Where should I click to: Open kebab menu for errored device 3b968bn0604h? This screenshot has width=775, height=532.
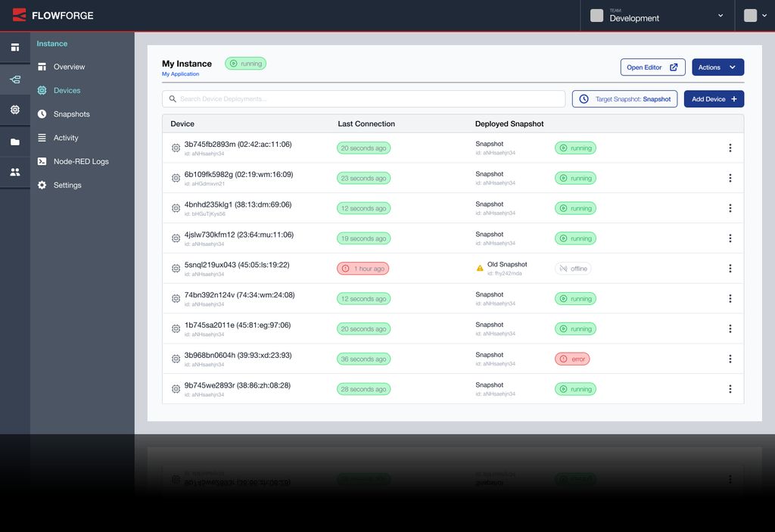tap(730, 359)
